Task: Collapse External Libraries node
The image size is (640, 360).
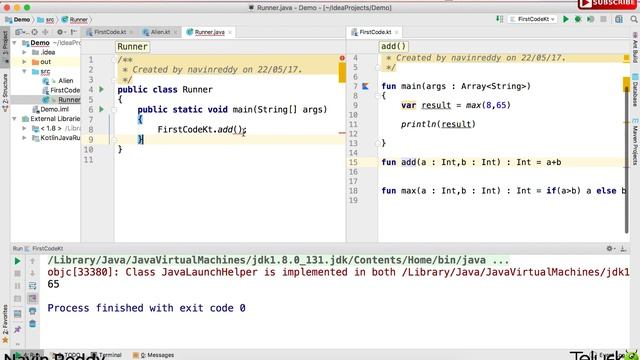Action: point(15,119)
